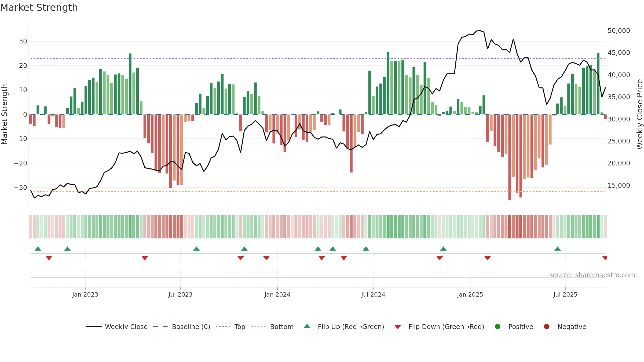This screenshot has height=362, width=644.
Task: Click the Jul 2025 axis label
Action: click(x=565, y=294)
